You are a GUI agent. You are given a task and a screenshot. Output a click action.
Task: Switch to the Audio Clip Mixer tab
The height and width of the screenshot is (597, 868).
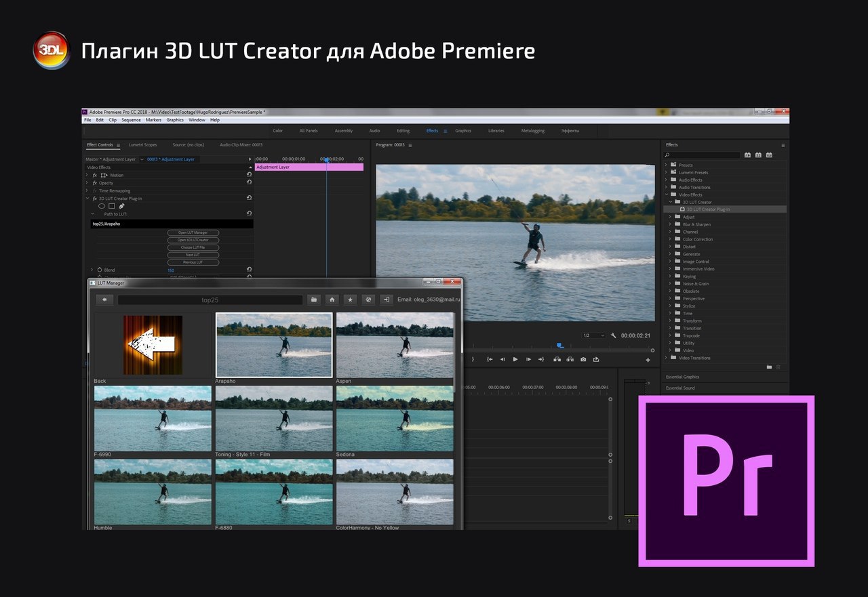[241, 145]
